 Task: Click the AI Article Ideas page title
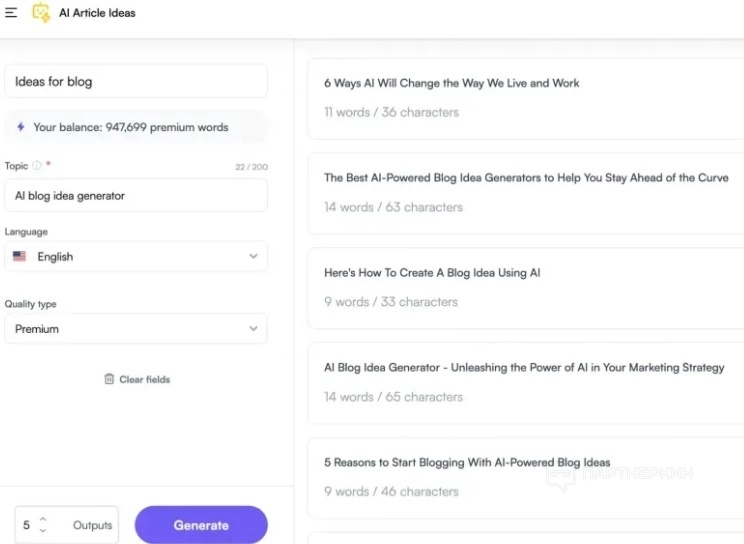97,13
